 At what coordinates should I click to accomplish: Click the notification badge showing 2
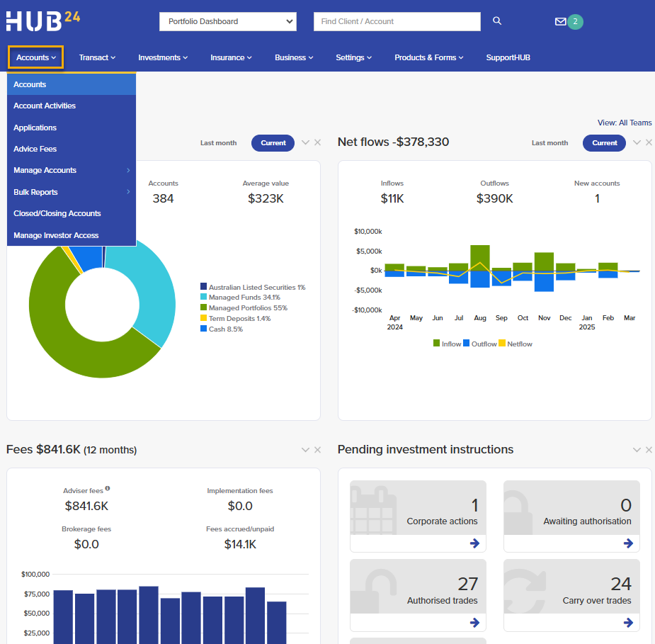click(575, 21)
